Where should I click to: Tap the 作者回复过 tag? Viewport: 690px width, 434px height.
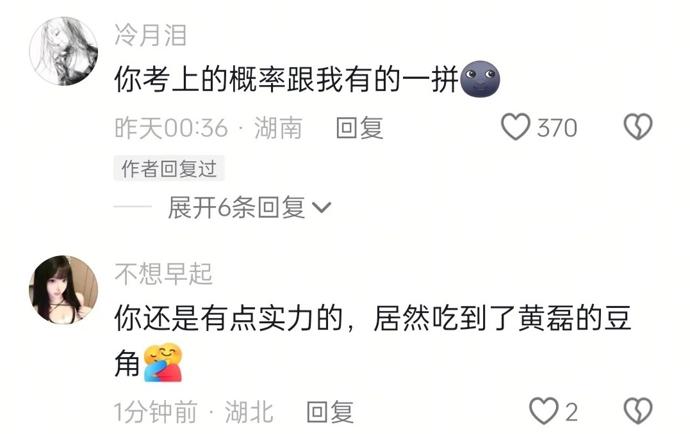[169, 168]
